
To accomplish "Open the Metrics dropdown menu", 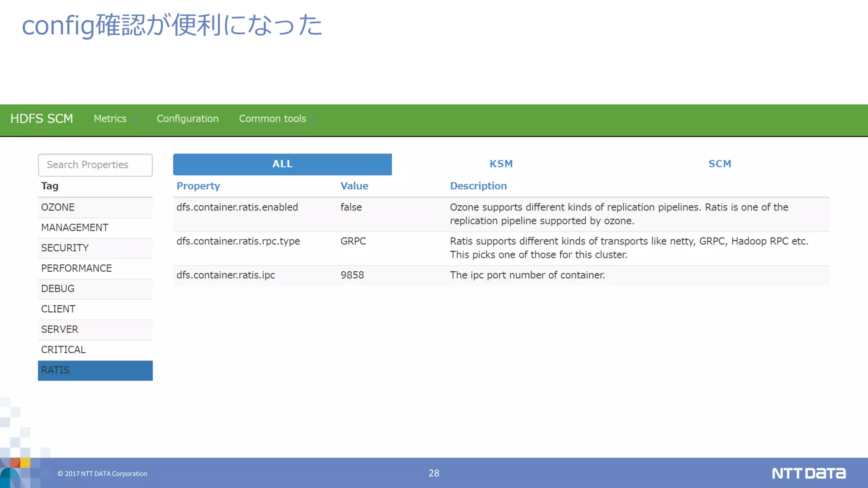I will pyautogui.click(x=114, y=119).
